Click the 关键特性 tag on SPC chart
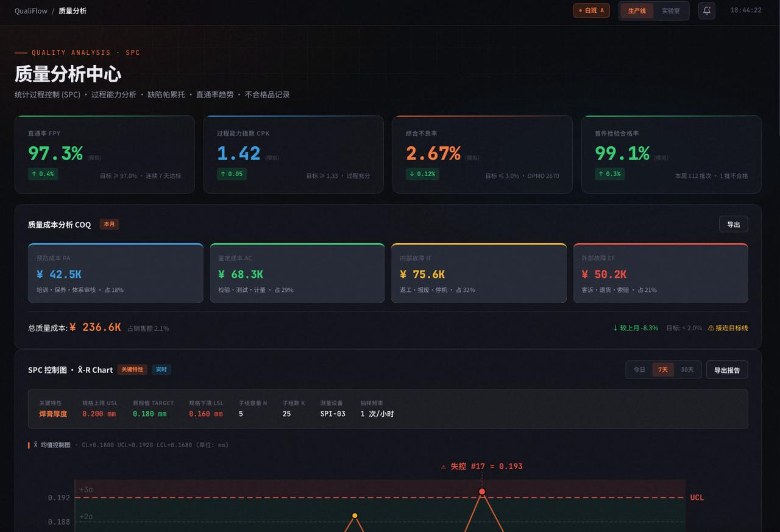The image size is (780, 532). [x=132, y=369]
